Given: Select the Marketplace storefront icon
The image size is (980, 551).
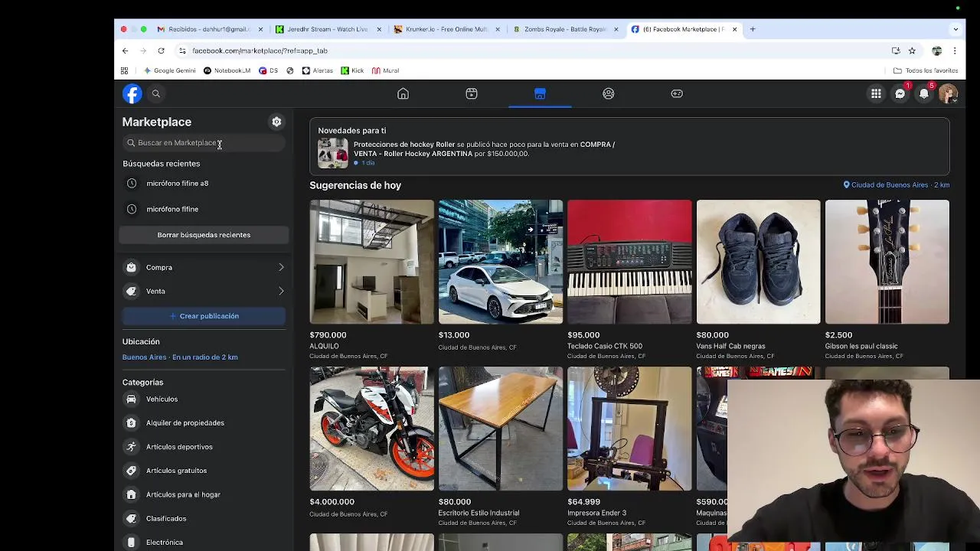Looking at the screenshot, I should [540, 93].
